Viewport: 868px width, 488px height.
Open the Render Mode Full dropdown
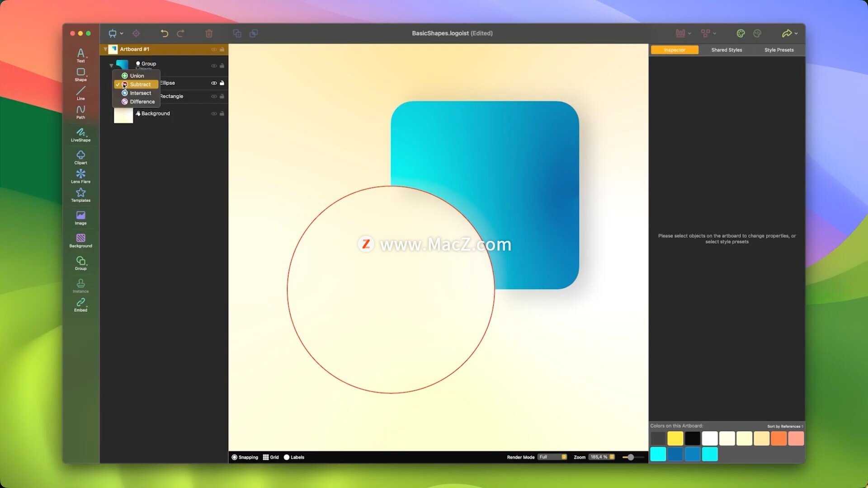coord(552,457)
